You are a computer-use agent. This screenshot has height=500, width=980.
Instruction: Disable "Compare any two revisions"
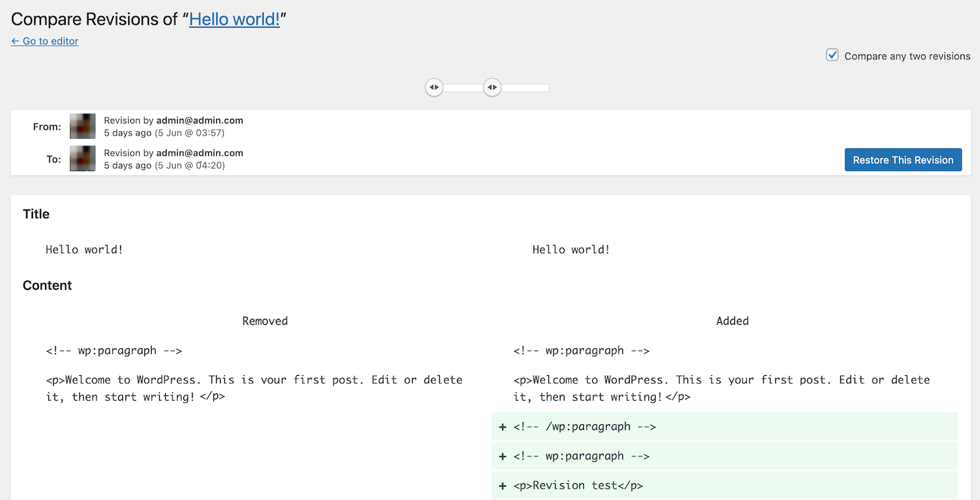(832, 55)
